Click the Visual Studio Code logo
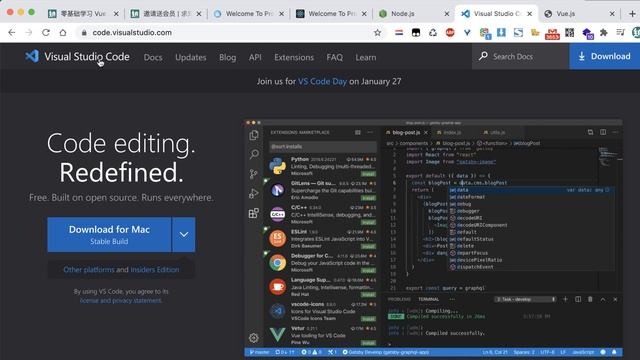The height and width of the screenshot is (360, 640). pos(32,56)
